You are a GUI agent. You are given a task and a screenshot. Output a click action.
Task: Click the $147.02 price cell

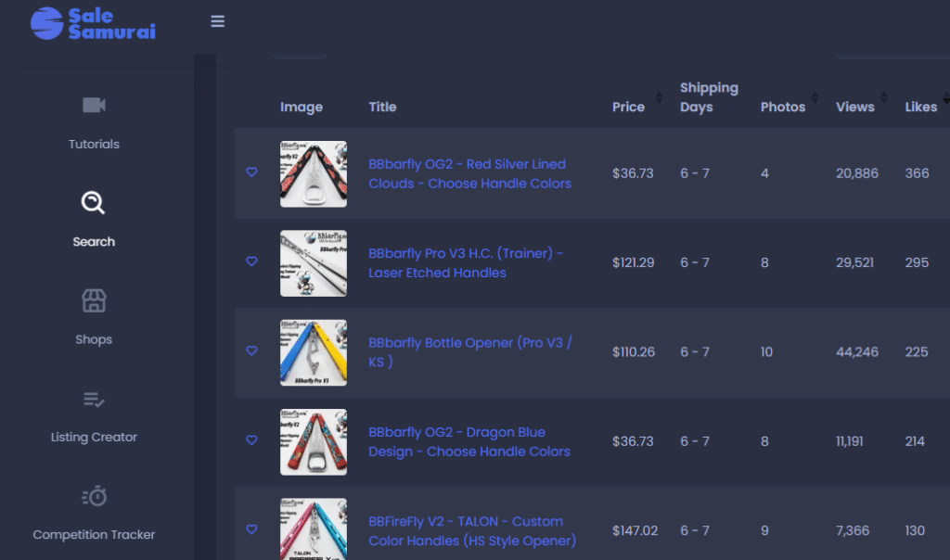(x=635, y=531)
